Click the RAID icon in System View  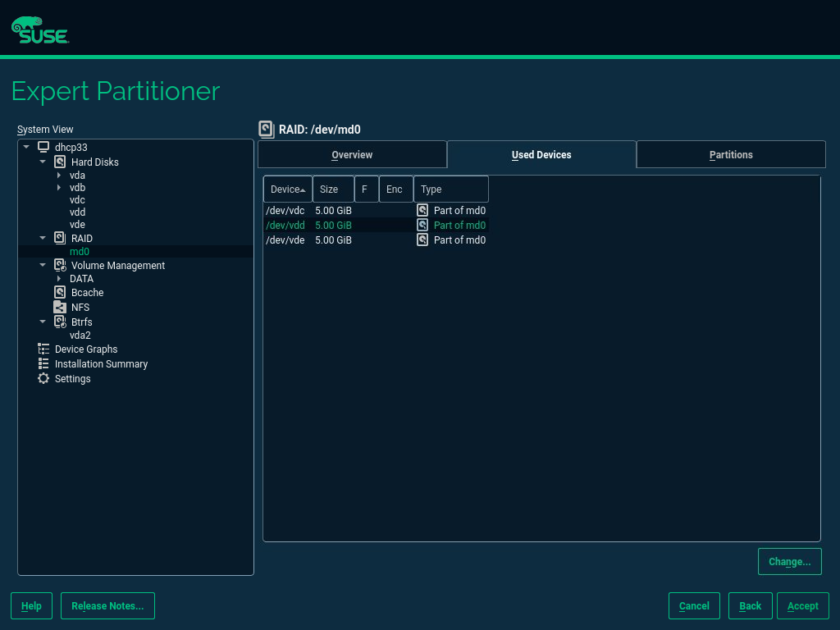point(60,239)
